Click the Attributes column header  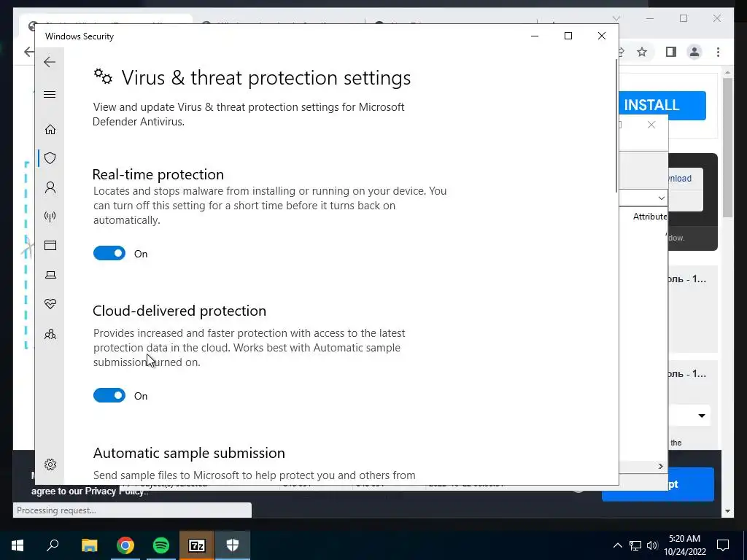pos(649,217)
